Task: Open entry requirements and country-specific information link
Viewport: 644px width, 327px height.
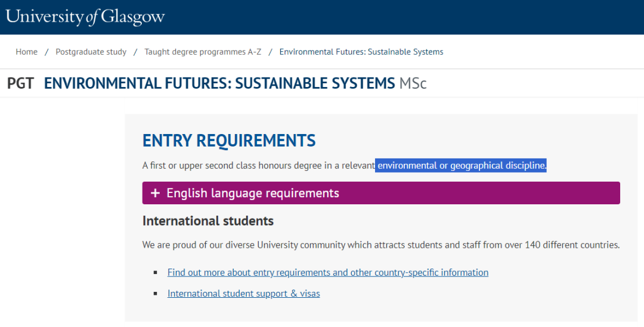Action: [x=328, y=272]
